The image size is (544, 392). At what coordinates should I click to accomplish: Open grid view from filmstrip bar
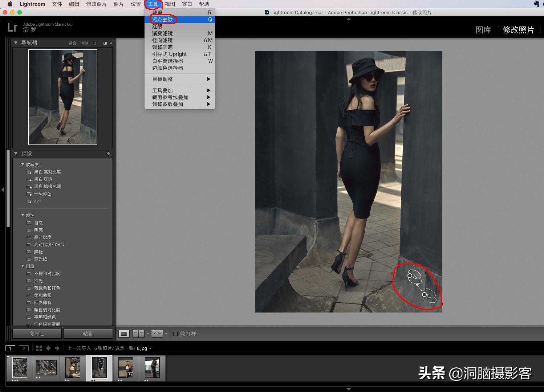39,348
